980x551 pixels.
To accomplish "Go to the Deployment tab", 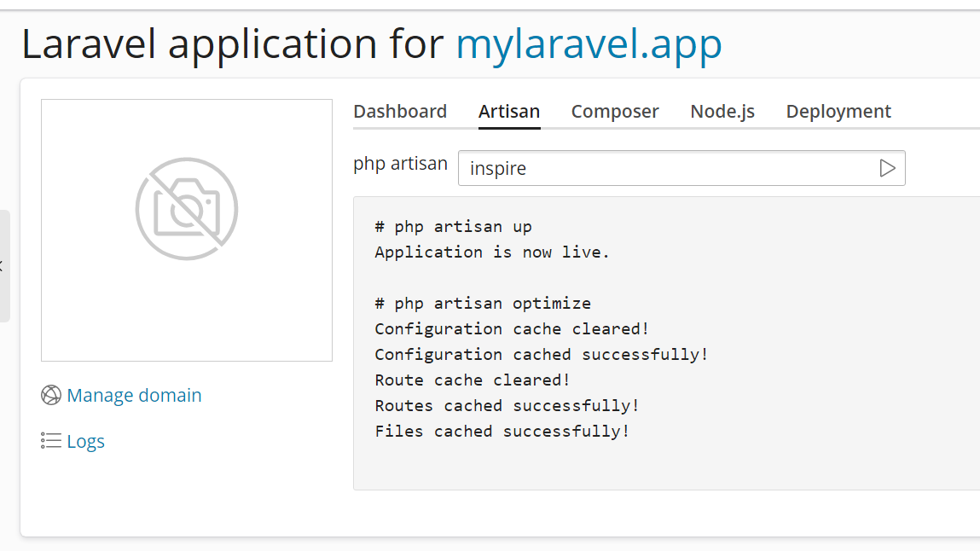I will coord(838,111).
